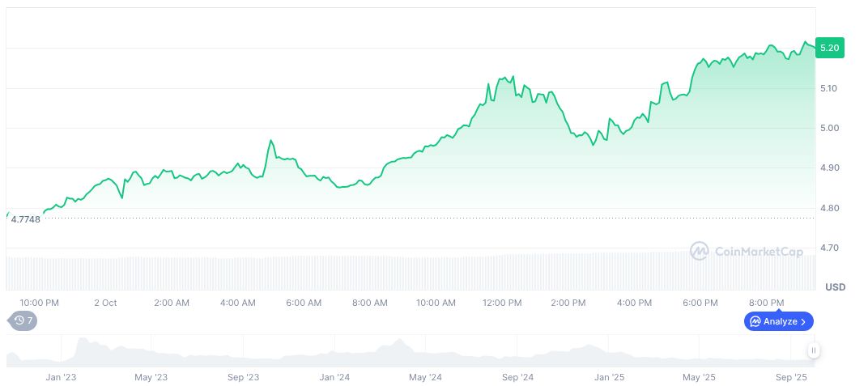
Task: Select the USD currency label
Action: pos(835,287)
